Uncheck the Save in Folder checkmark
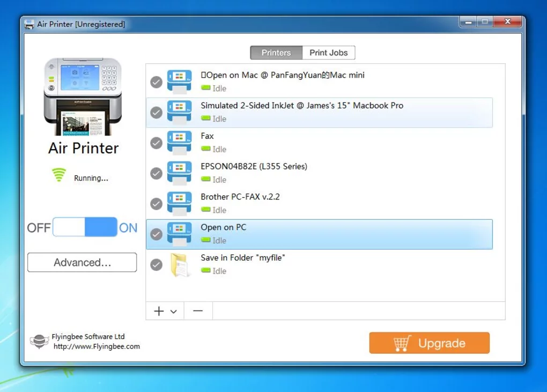547x392 pixels. [x=156, y=265]
